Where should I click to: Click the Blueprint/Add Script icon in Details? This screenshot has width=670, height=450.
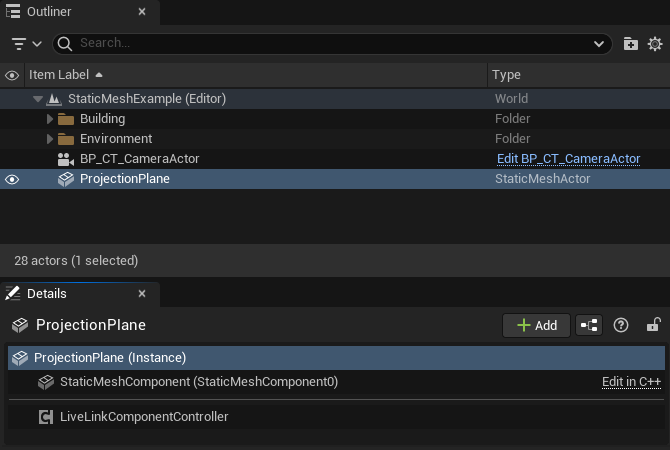(x=589, y=325)
